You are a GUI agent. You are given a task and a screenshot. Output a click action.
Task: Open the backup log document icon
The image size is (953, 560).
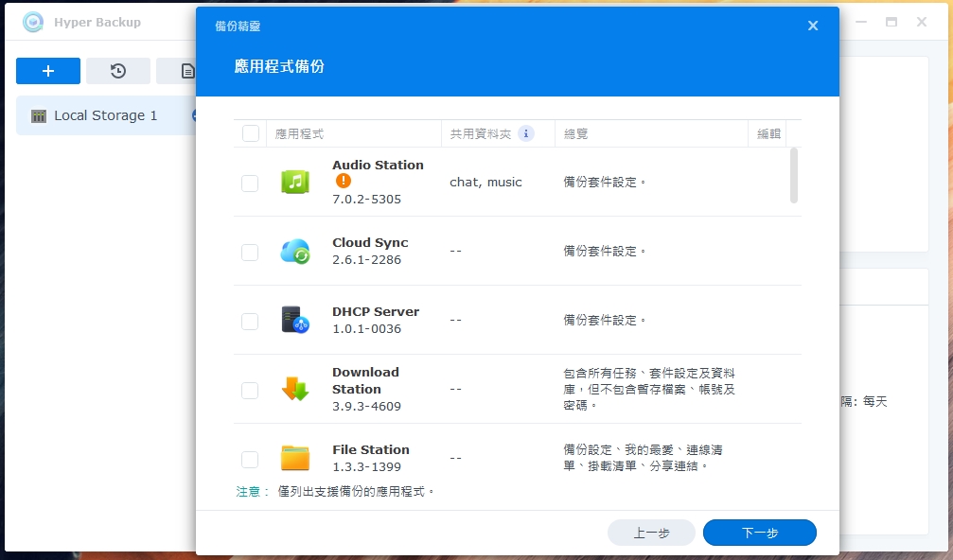pyautogui.click(x=187, y=71)
